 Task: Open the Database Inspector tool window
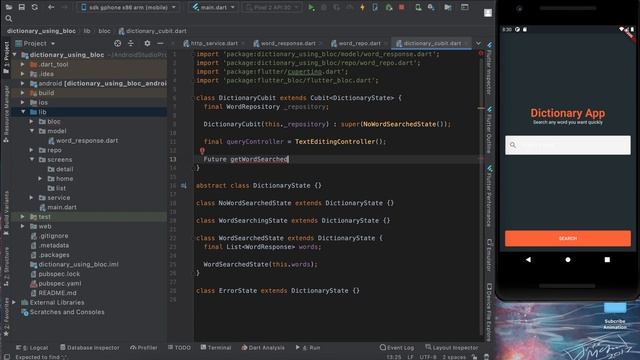[x=90, y=347]
